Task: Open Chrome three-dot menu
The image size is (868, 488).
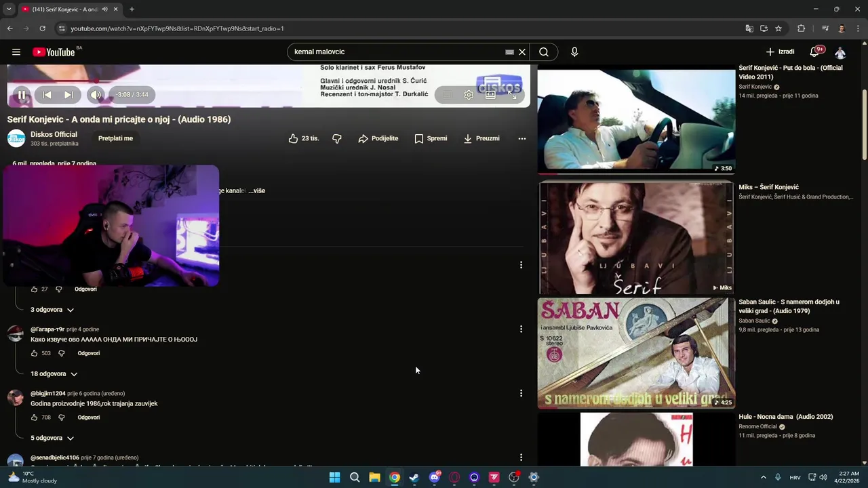Action: tap(857, 28)
